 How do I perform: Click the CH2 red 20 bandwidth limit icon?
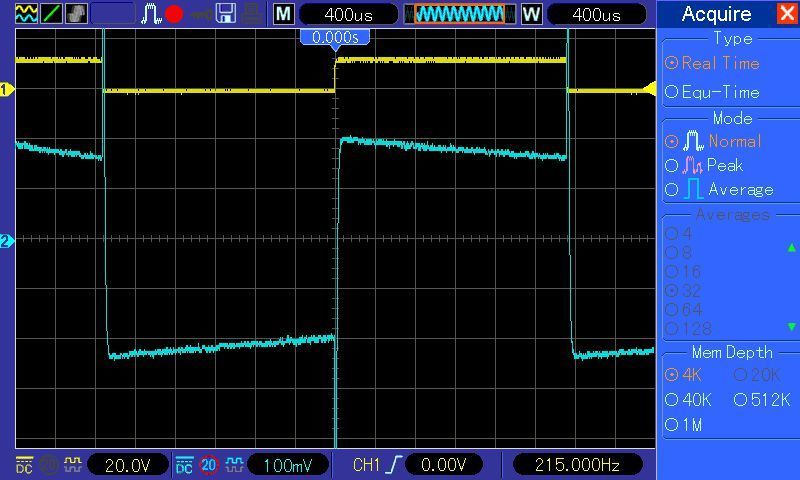click(209, 465)
